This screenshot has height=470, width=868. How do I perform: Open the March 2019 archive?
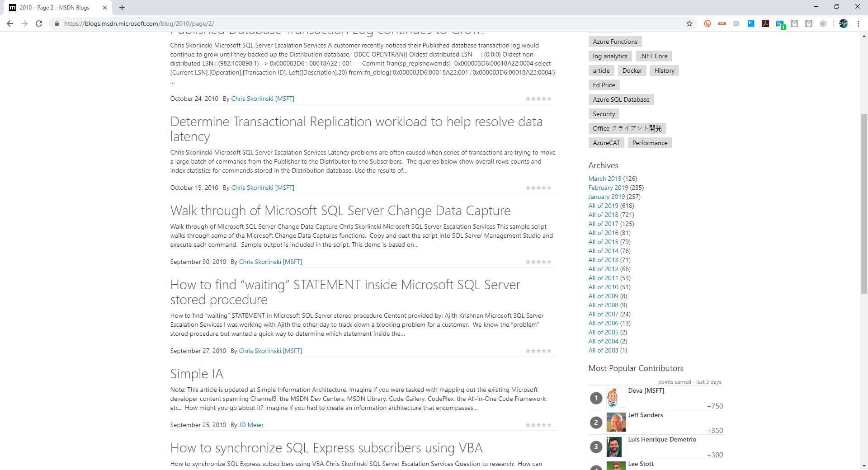(604, 178)
